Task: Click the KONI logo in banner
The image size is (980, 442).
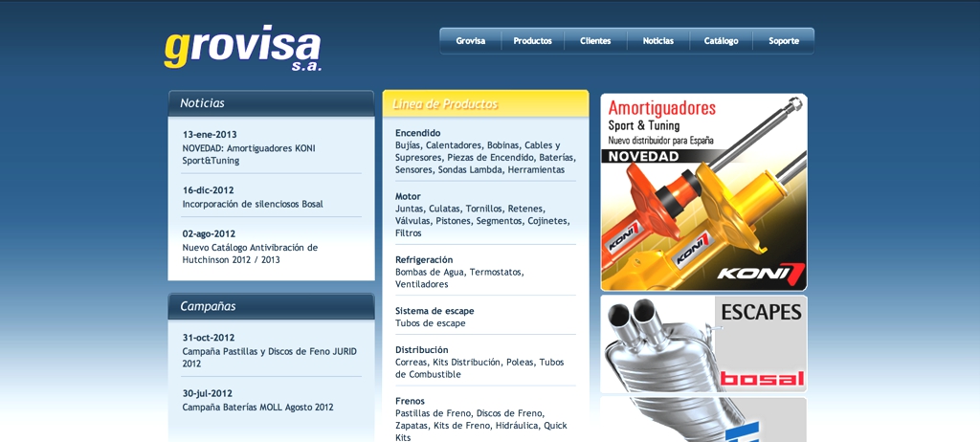Action: coord(760,274)
